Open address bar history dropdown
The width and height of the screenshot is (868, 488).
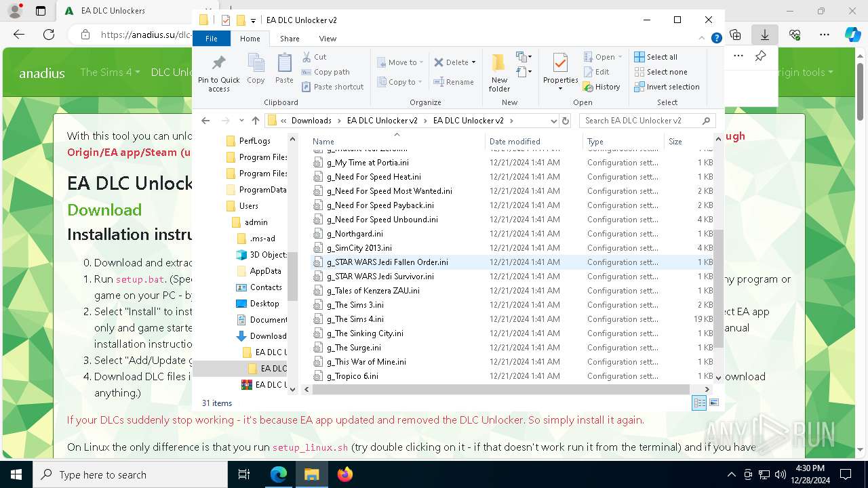click(x=553, y=121)
